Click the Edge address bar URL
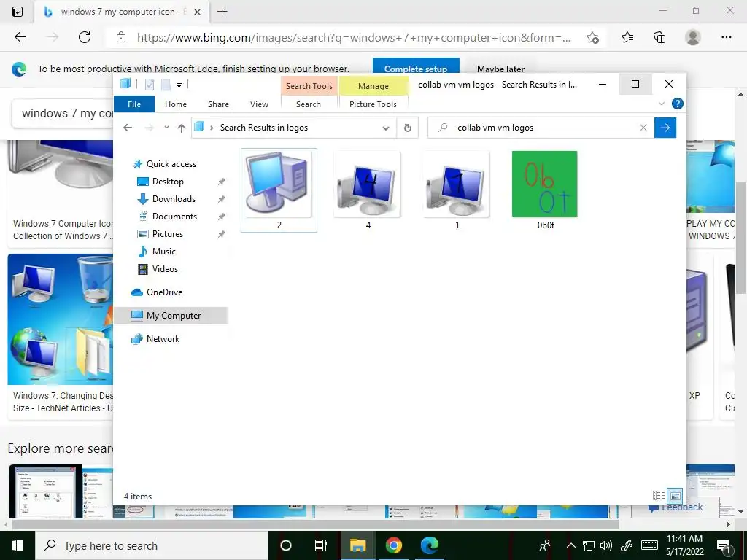 [354, 38]
